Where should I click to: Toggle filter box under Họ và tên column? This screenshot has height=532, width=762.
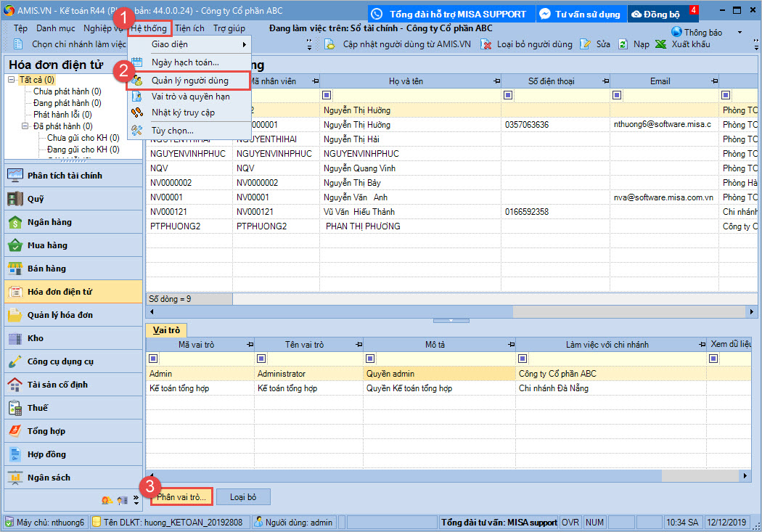pos(327,96)
